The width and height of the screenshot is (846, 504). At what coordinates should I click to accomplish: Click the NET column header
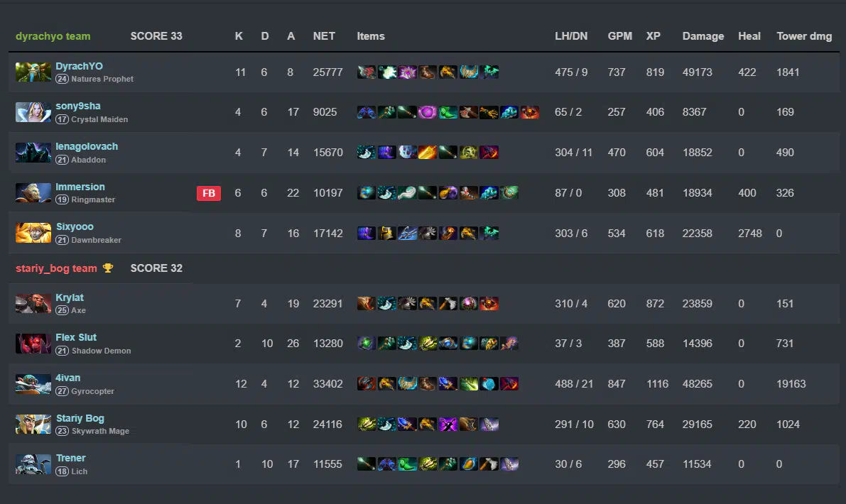(x=324, y=36)
